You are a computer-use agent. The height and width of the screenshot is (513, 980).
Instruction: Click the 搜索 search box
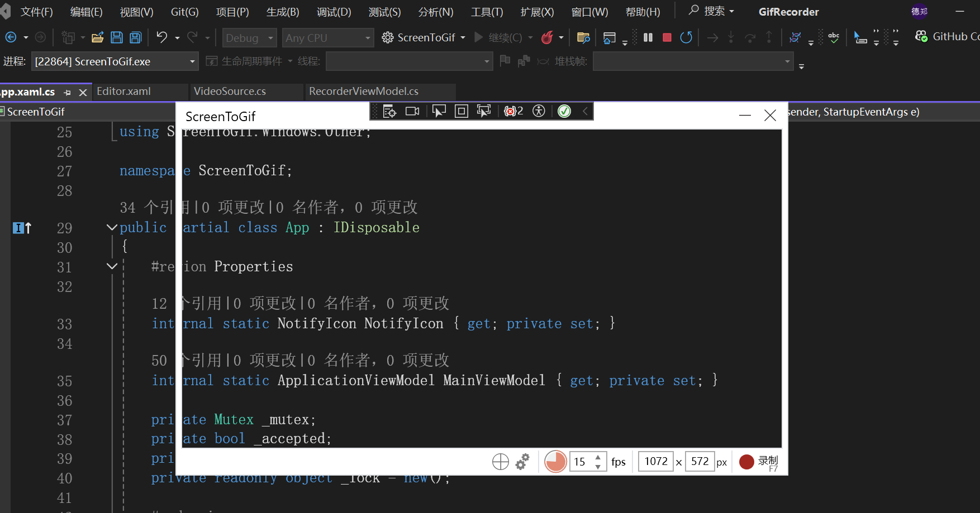tap(711, 11)
